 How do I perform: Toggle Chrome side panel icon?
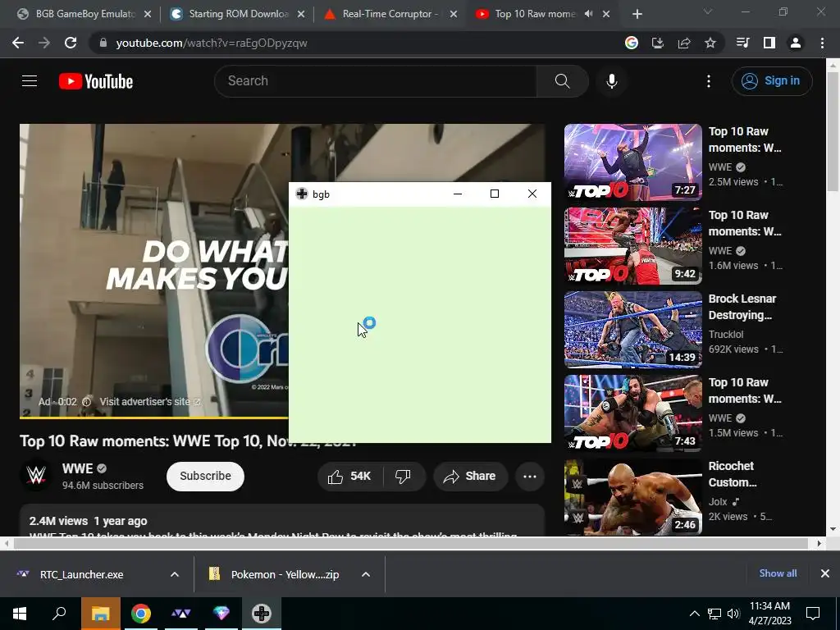point(769,43)
